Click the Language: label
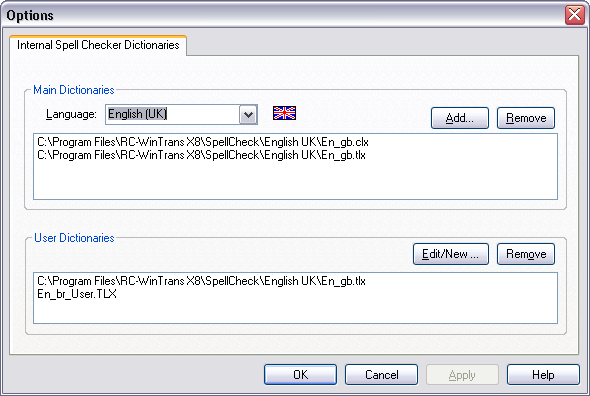Image resolution: width=590 pixels, height=396 pixels. [x=71, y=114]
